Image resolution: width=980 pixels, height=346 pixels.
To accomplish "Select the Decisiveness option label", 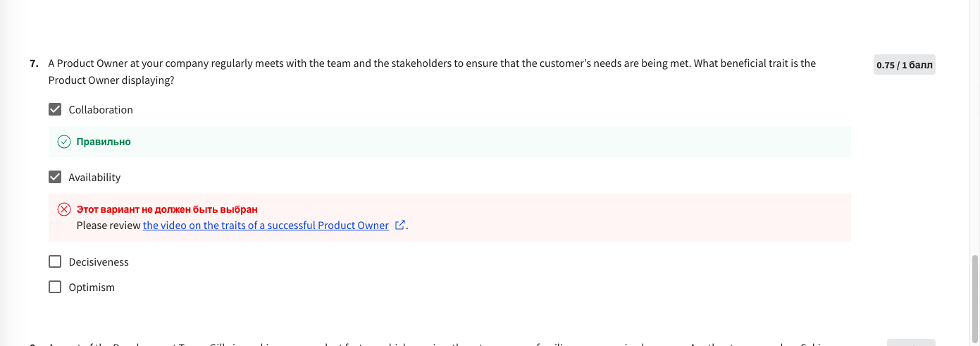I will tap(99, 262).
